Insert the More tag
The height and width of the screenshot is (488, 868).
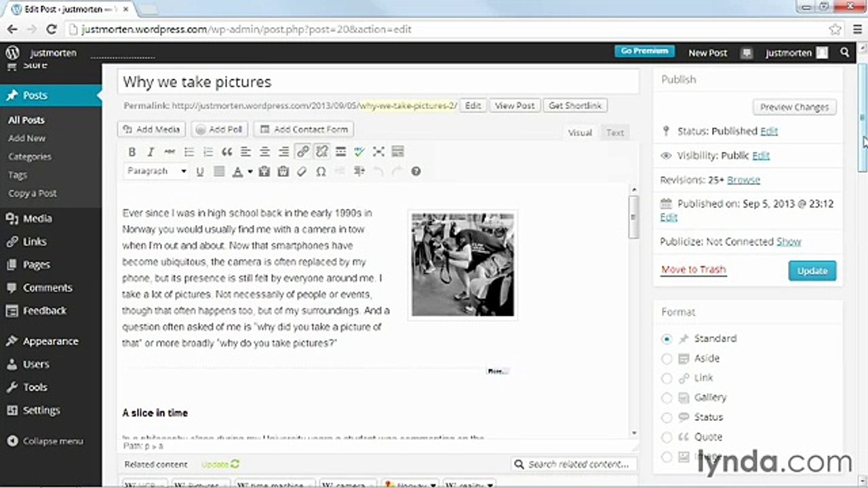(341, 152)
